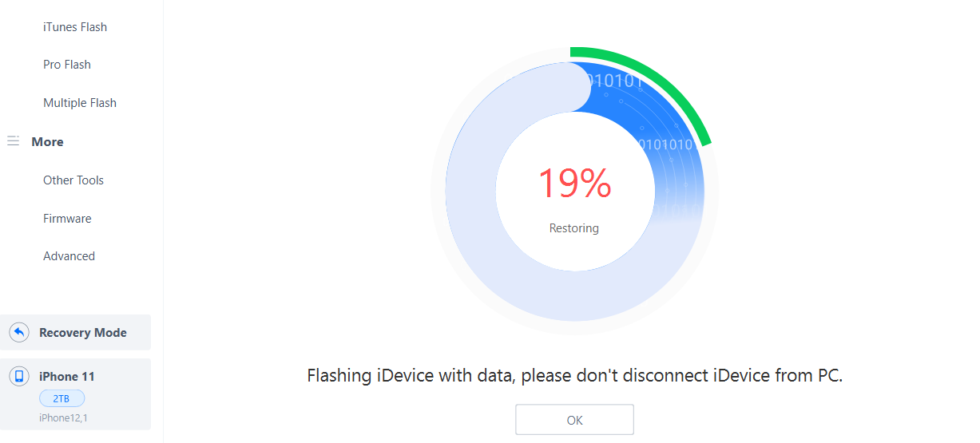980x443 pixels.
Task: Go to the Firmware page
Action: click(x=67, y=219)
